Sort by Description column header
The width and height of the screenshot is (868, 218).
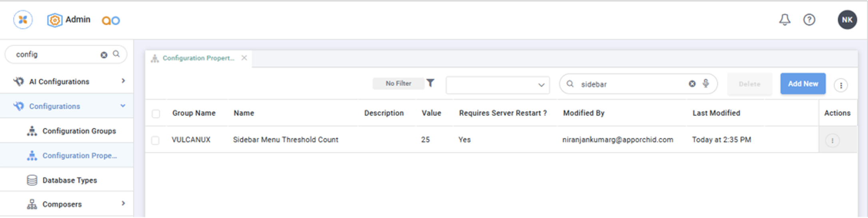click(384, 113)
